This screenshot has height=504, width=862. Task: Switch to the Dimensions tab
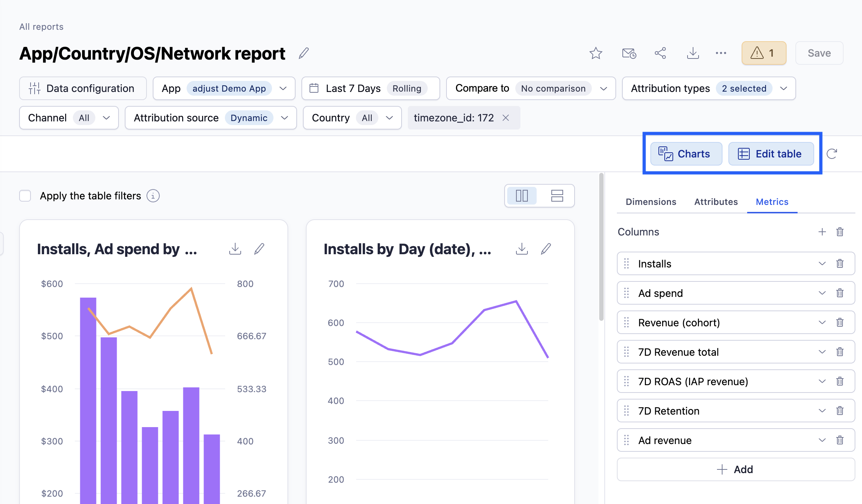[x=650, y=202]
